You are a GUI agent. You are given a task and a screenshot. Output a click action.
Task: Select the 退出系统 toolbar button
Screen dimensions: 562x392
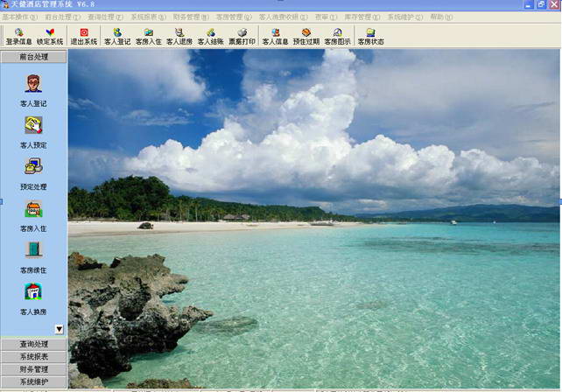(x=83, y=37)
